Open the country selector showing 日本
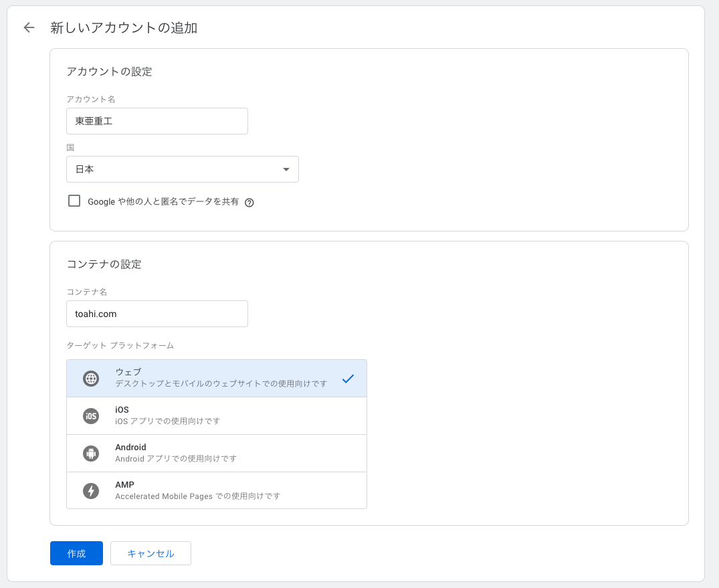 182,169
